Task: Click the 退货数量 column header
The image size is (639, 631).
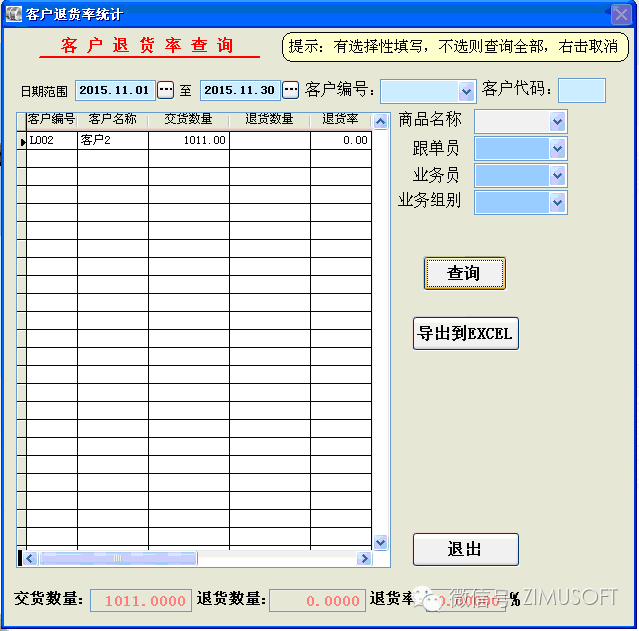Action: pos(269,120)
